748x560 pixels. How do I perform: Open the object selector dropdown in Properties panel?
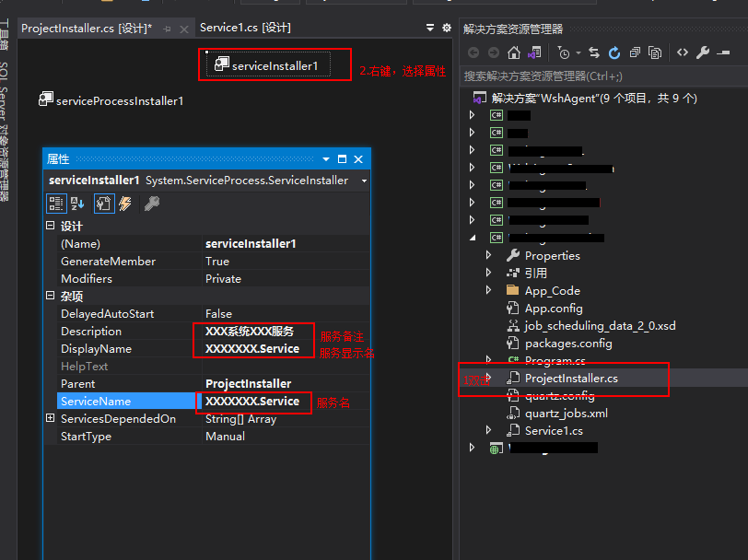364,181
